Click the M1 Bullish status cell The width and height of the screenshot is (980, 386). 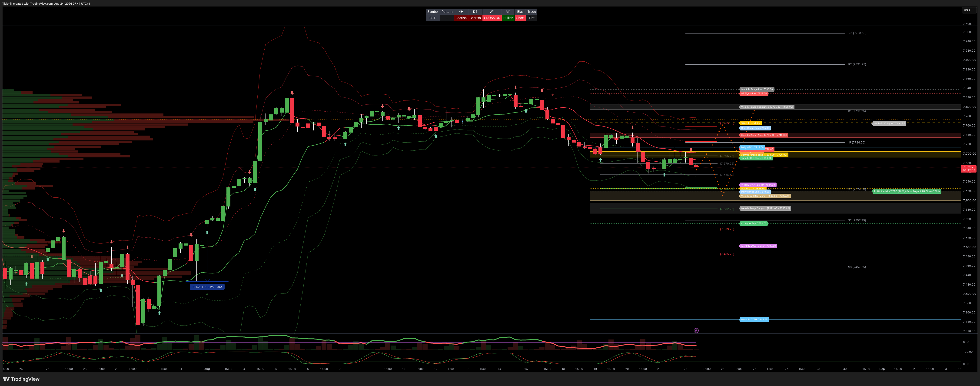[508, 18]
